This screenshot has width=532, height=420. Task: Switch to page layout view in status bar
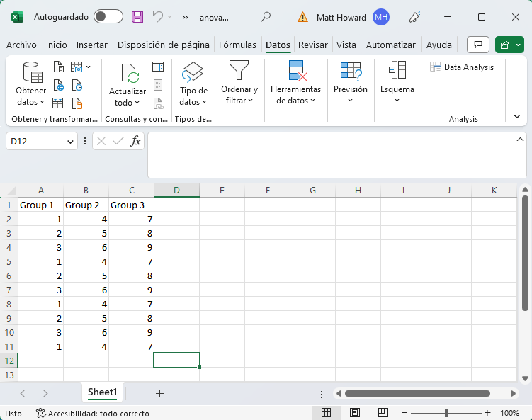click(355, 413)
